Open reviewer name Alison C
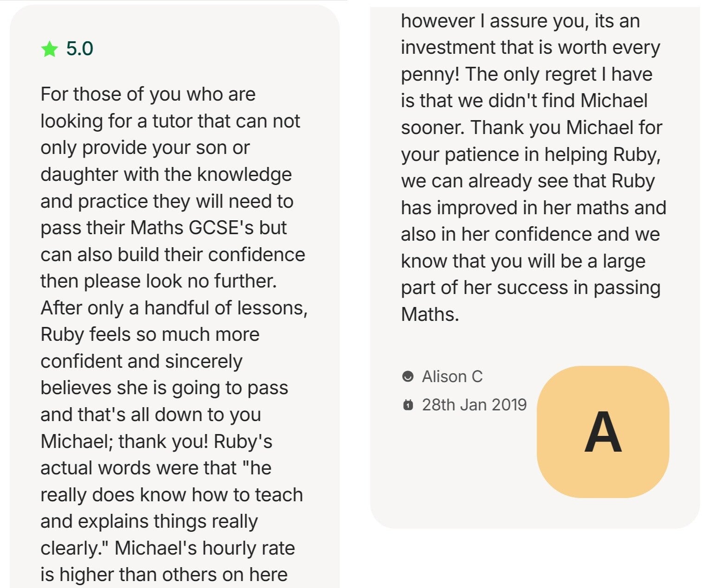Screen dimensions: 713x588 click(452, 377)
